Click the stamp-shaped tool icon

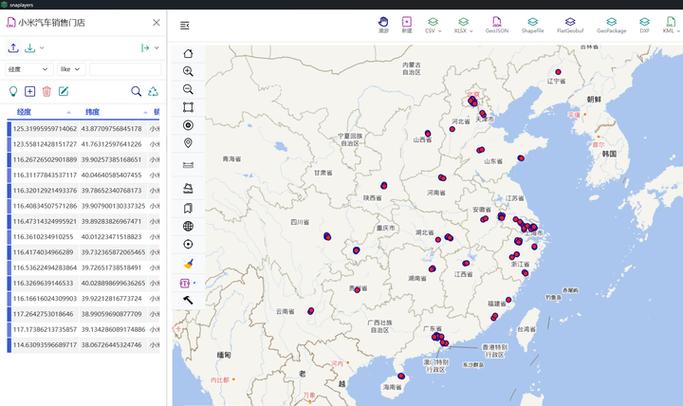pos(188,188)
